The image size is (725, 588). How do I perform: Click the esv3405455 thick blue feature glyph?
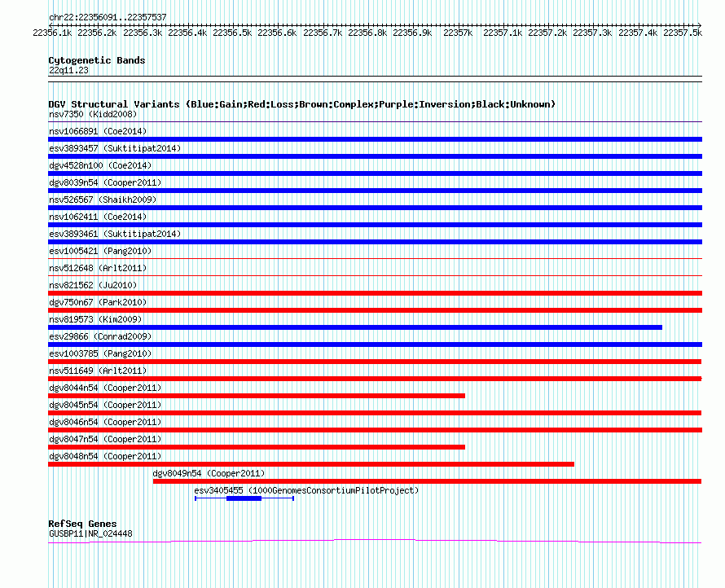click(244, 498)
